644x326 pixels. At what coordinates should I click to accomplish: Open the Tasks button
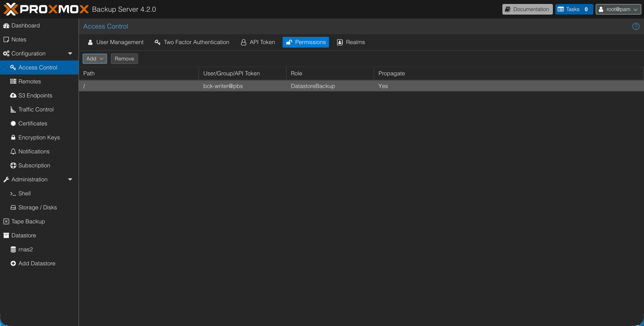click(x=574, y=9)
